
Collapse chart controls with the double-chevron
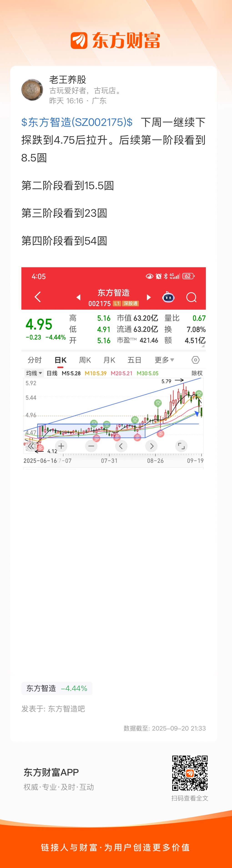(x=31, y=446)
